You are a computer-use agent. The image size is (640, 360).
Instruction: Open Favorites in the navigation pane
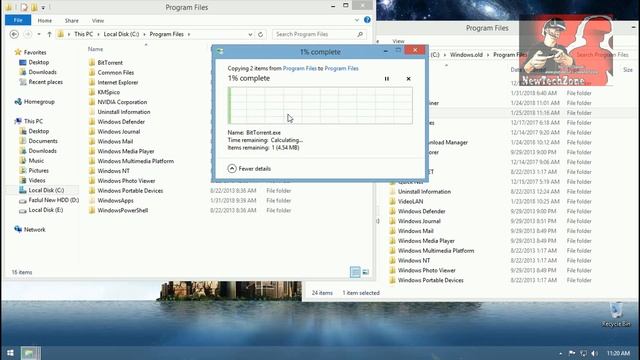point(35,52)
